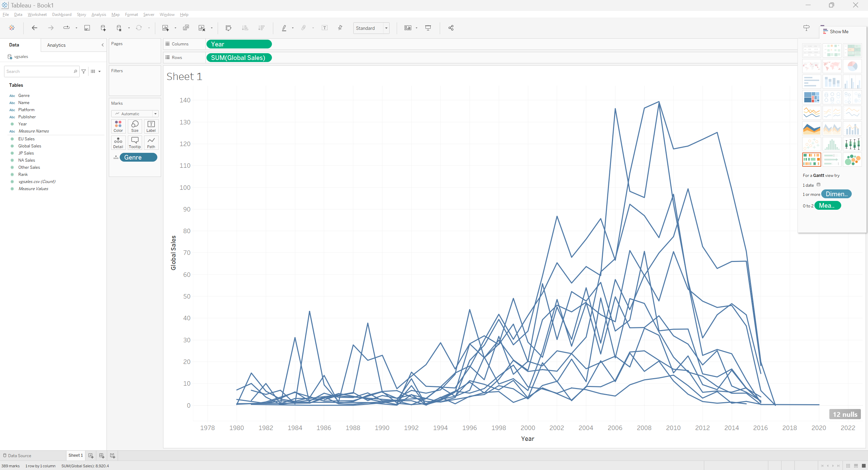Click the Presentation Mode icon
868x470 pixels.
(428, 28)
